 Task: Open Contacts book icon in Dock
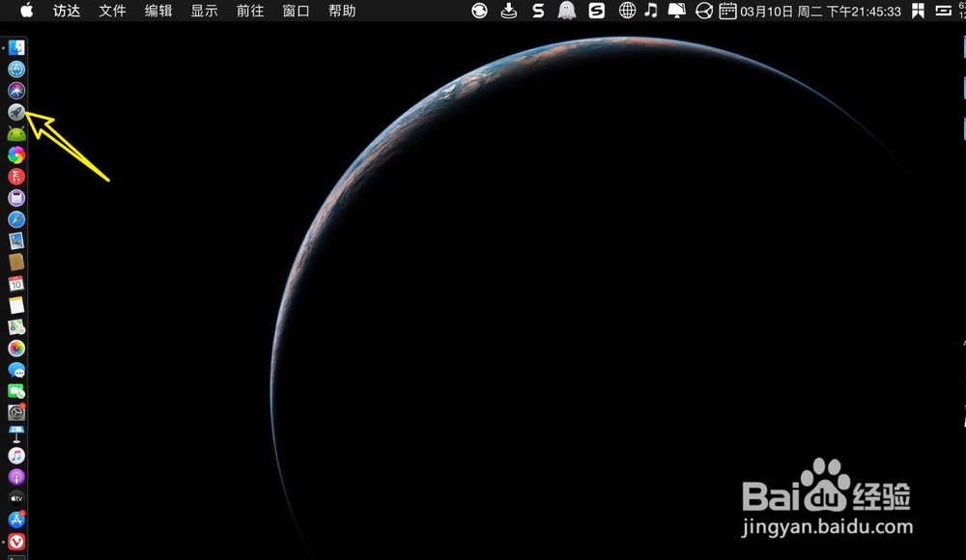point(16,263)
